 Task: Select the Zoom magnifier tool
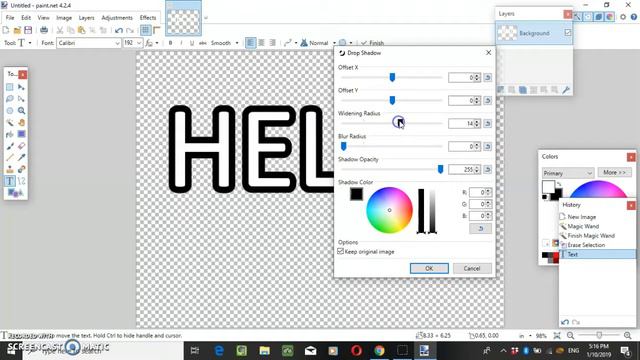click(21, 111)
